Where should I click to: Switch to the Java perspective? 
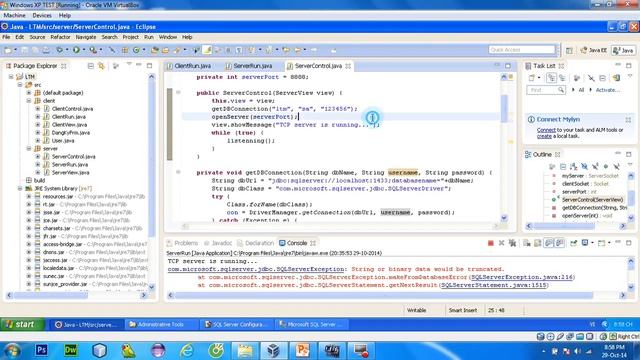tap(624, 50)
